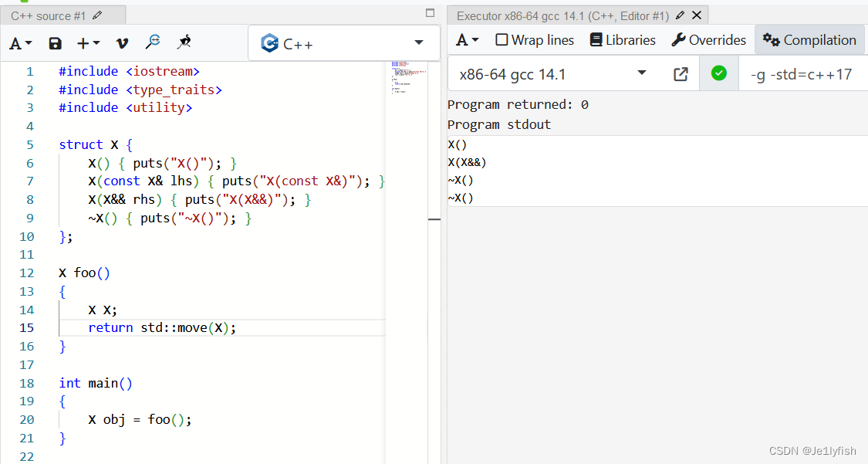Toggle Vim editing mode
The width and height of the screenshot is (868, 464).
click(x=122, y=42)
